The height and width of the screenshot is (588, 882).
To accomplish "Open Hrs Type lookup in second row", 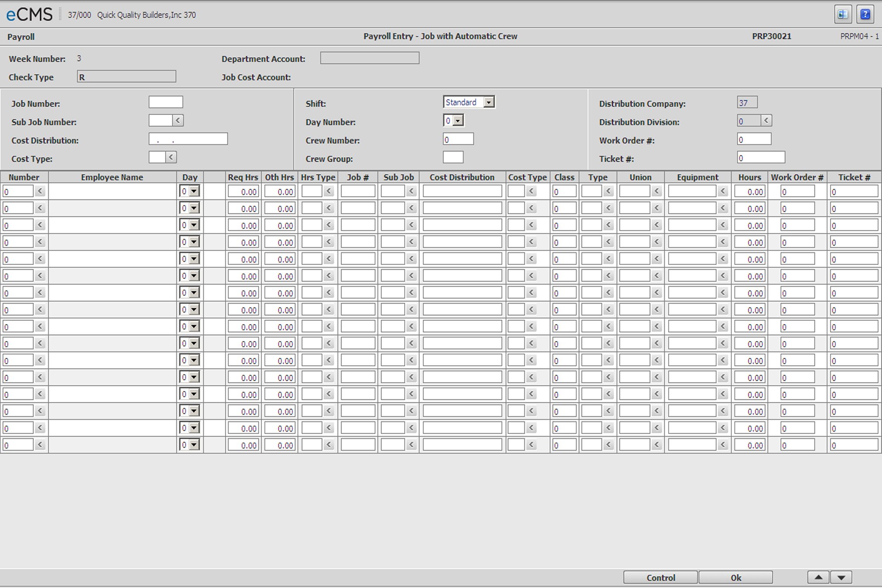I will click(x=329, y=208).
